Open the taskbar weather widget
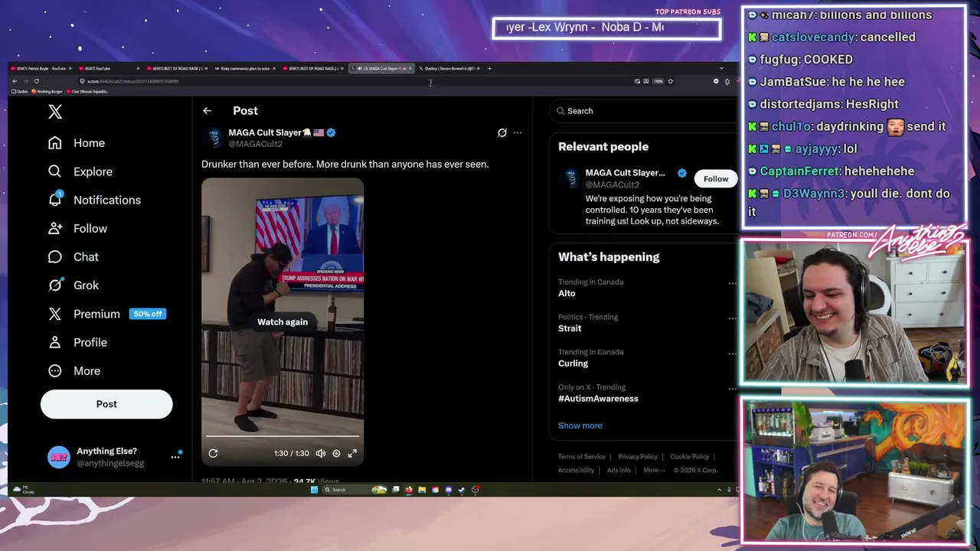 click(x=23, y=490)
